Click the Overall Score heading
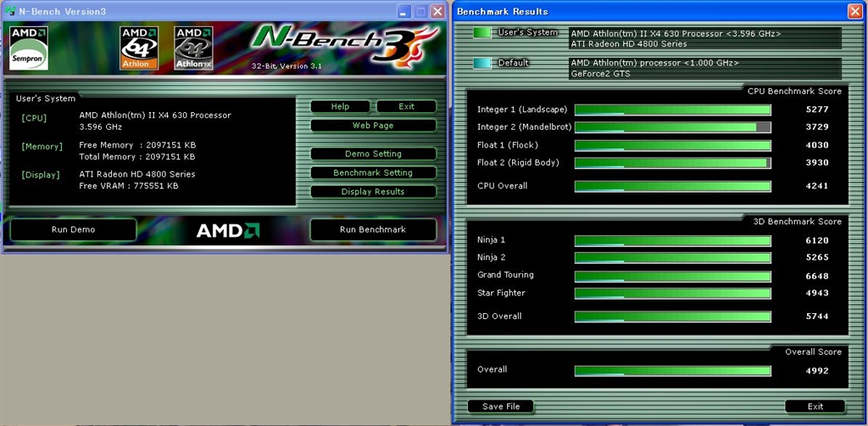This screenshot has height=426, width=868. [813, 352]
